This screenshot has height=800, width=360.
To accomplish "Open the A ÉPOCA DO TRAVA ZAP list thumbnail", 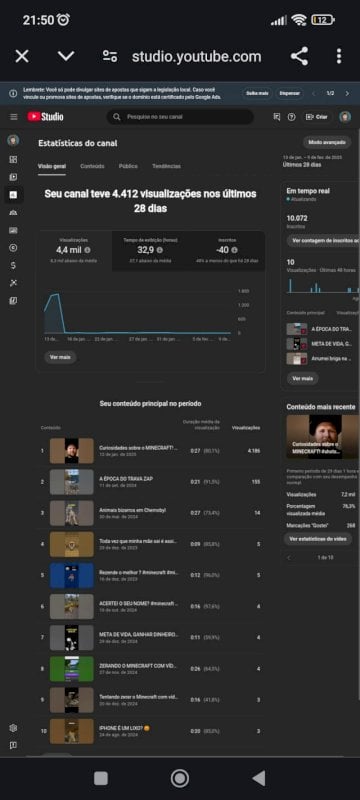I will pyautogui.click(x=71, y=482).
